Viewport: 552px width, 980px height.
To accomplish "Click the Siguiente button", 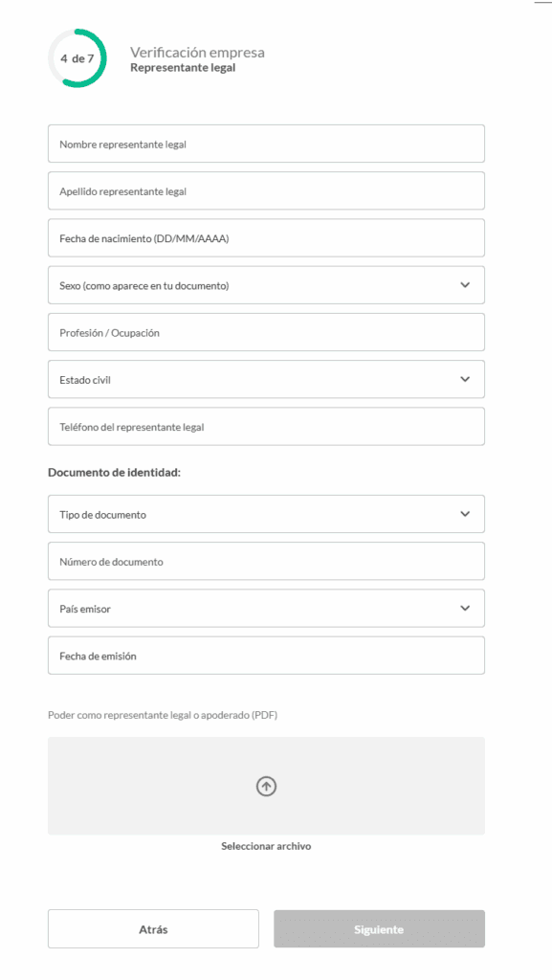I will point(379,928).
